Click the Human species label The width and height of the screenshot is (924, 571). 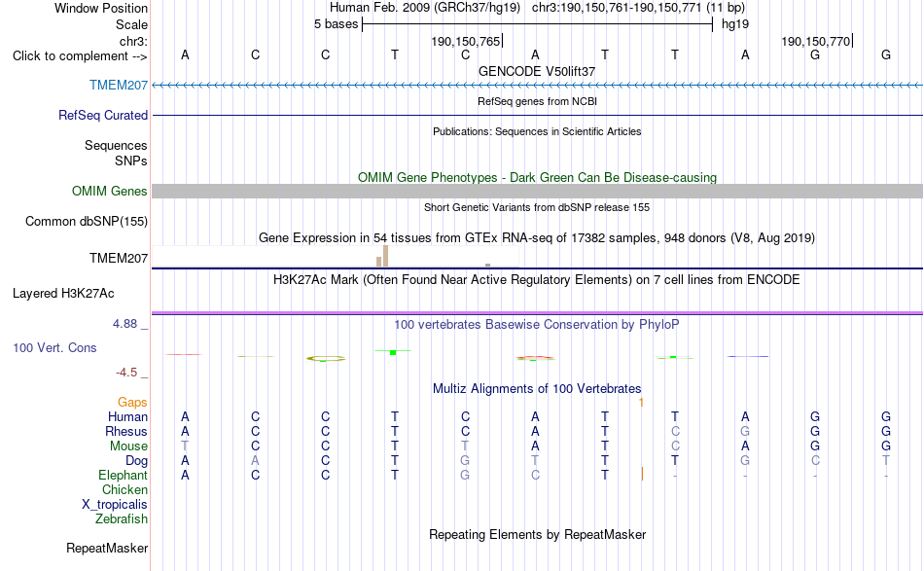(127, 416)
